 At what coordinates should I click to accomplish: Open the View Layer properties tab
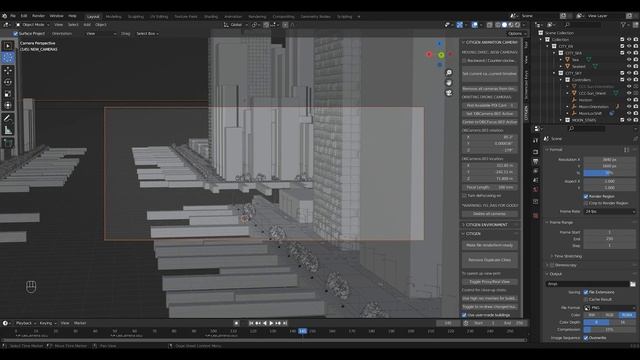pyautogui.click(x=536, y=171)
